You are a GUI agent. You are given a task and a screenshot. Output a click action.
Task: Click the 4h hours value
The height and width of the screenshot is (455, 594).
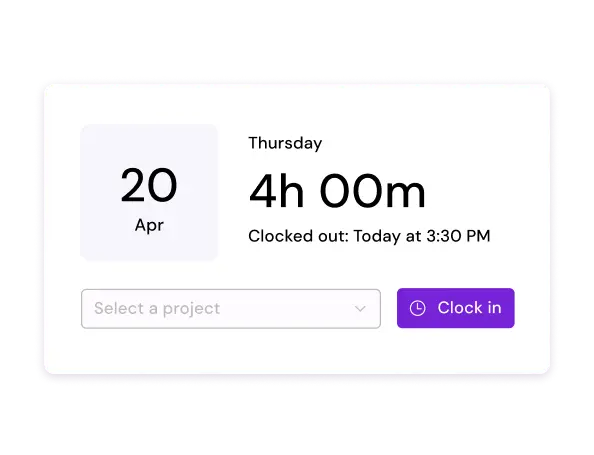(277, 191)
